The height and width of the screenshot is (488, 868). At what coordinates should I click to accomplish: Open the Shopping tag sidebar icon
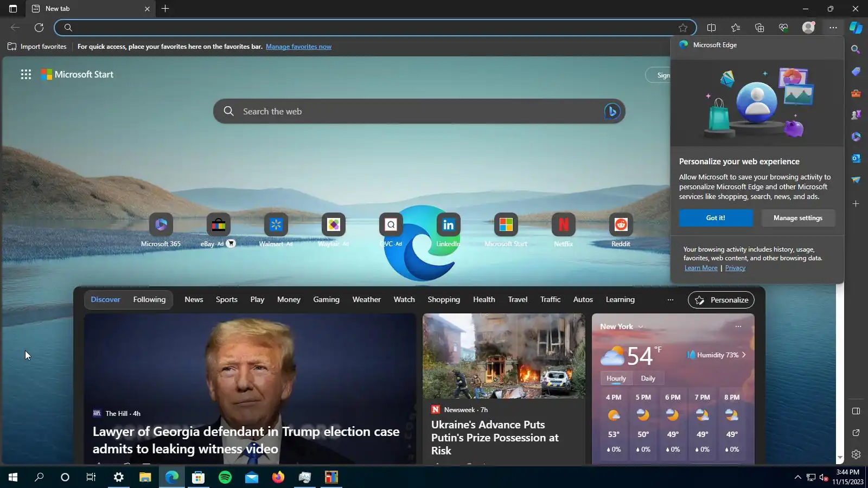click(x=856, y=71)
